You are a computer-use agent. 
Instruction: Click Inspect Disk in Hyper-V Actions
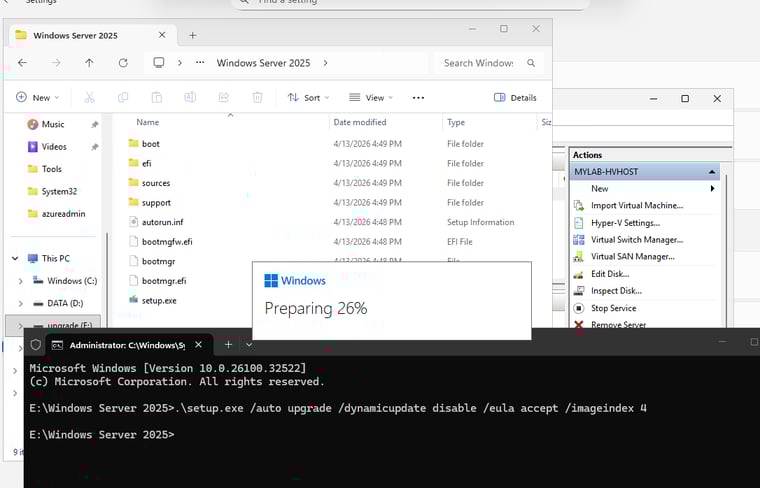point(616,291)
